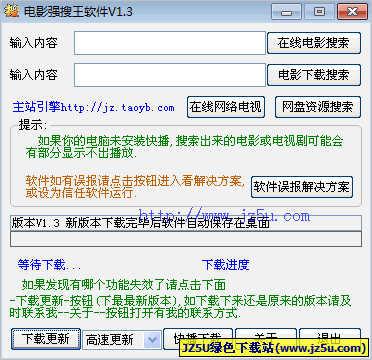
Task: Minimize the 电影强搜王 window
Action: [286, 12]
